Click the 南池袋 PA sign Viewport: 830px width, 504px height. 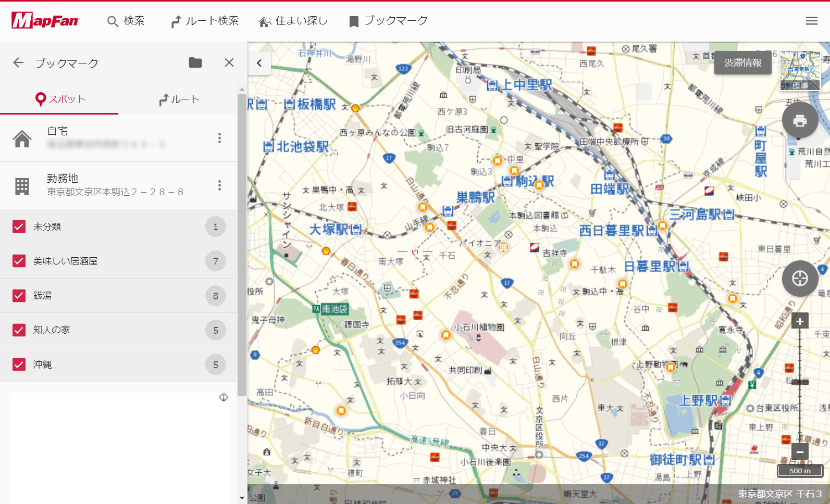pyautogui.click(x=330, y=309)
